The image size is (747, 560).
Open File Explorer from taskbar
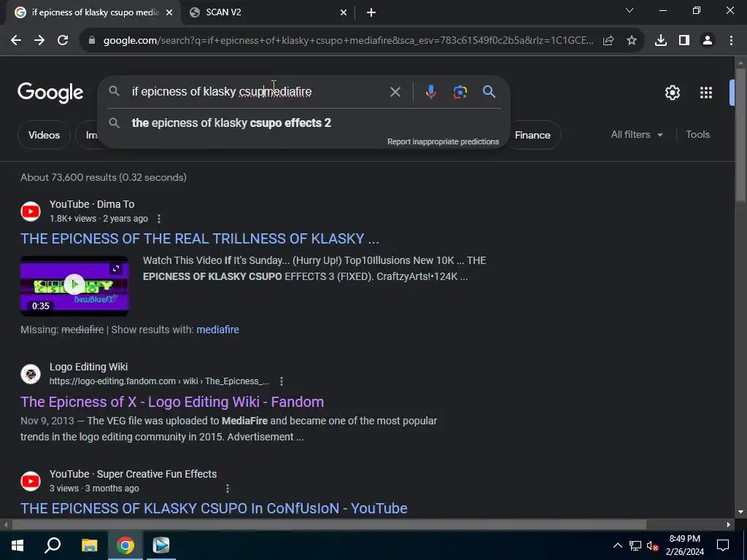point(89,545)
